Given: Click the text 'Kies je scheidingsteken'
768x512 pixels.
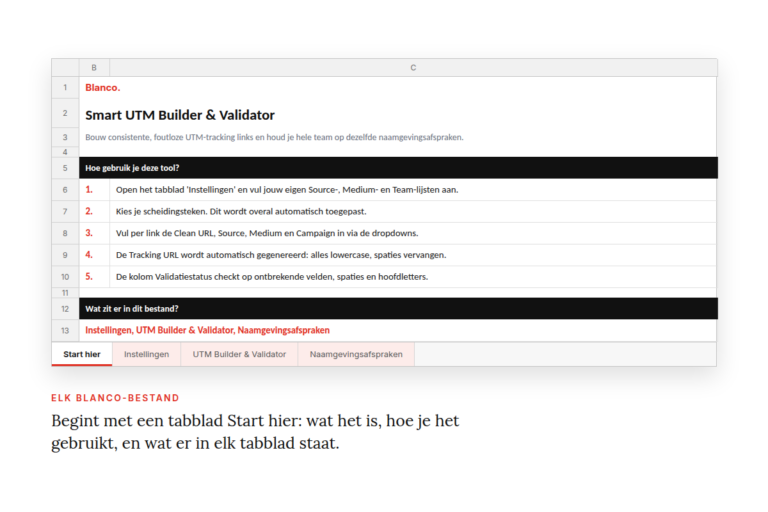Looking at the screenshot, I should tap(241, 212).
